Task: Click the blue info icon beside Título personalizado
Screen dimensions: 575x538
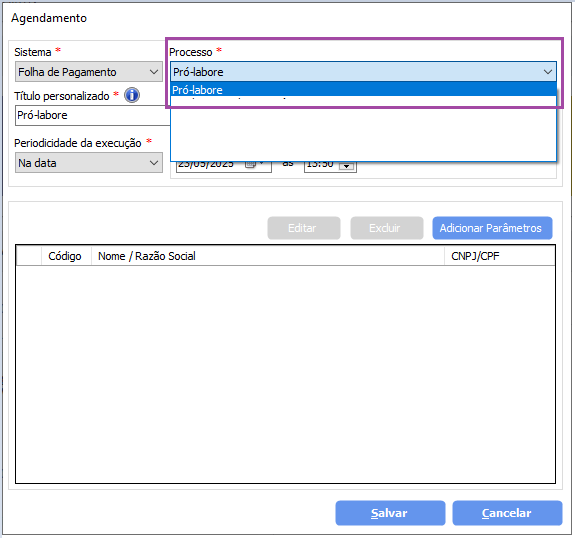Action: [132, 95]
